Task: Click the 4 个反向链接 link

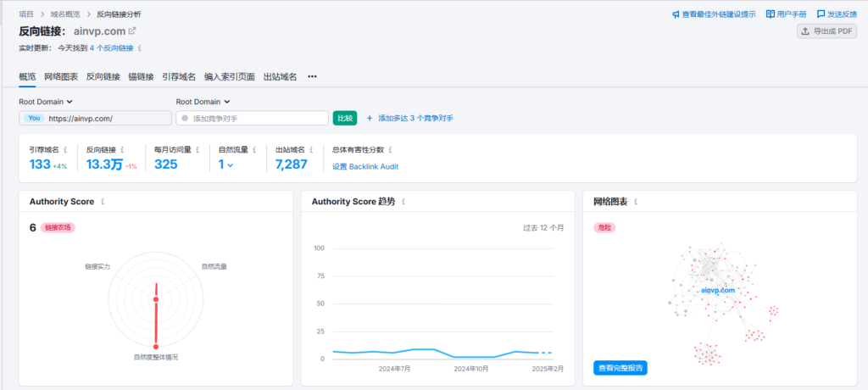Action: click(x=111, y=48)
